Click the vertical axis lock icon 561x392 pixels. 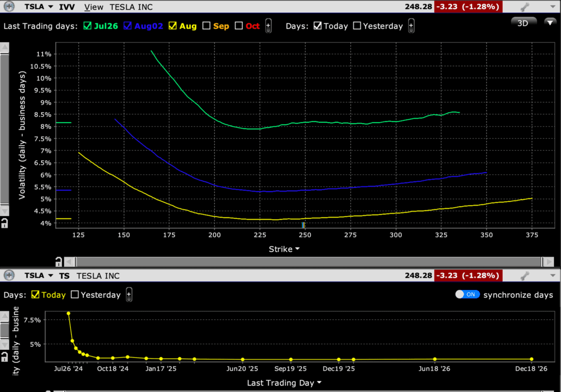(5, 223)
